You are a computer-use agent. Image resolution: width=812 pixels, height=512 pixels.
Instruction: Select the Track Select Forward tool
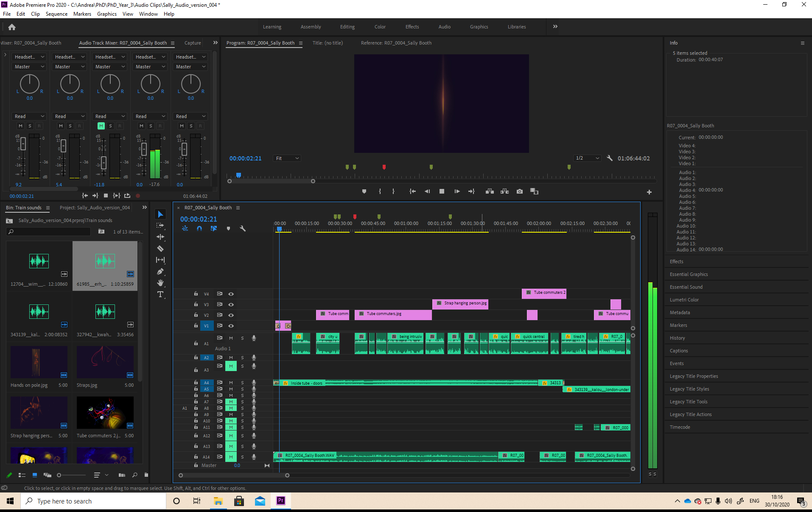(160, 225)
